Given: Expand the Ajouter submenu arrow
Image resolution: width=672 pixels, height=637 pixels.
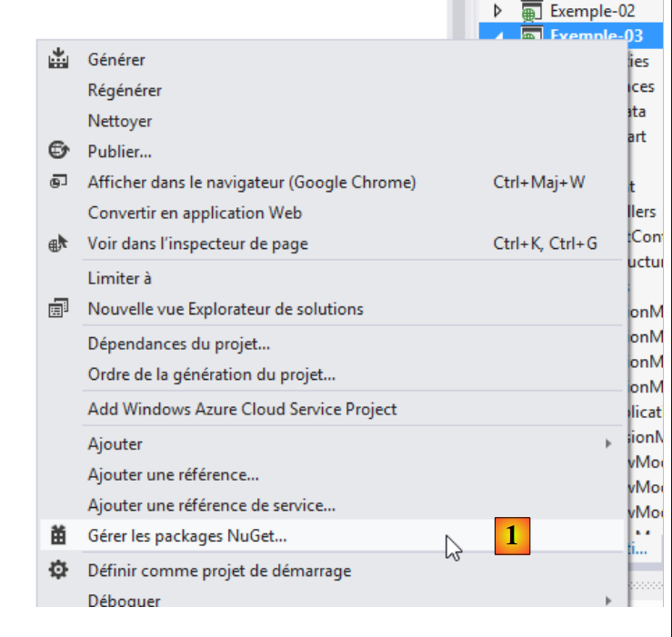Looking at the screenshot, I should tap(608, 444).
